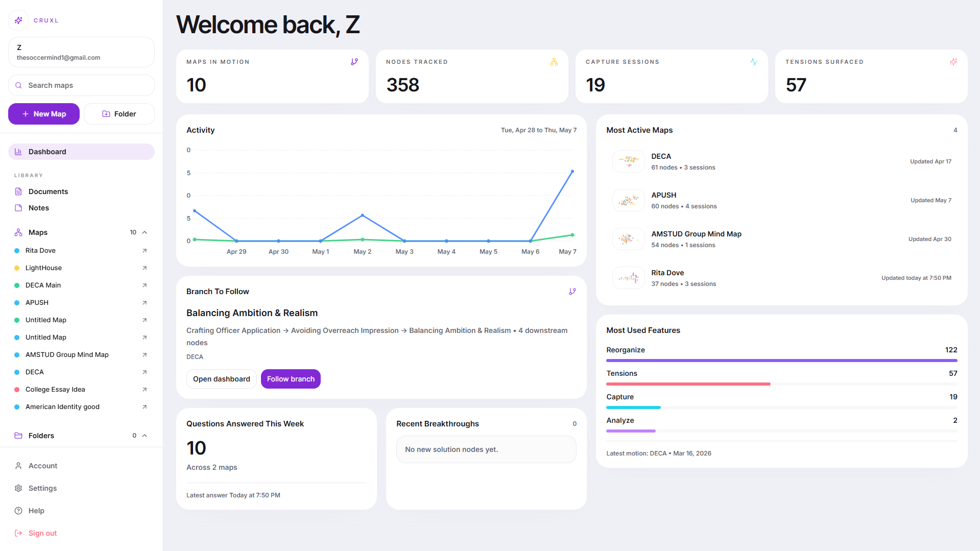The height and width of the screenshot is (551, 980).
Task: Click the DECA map thumbnail in Most Active Maps
Action: click(x=628, y=161)
